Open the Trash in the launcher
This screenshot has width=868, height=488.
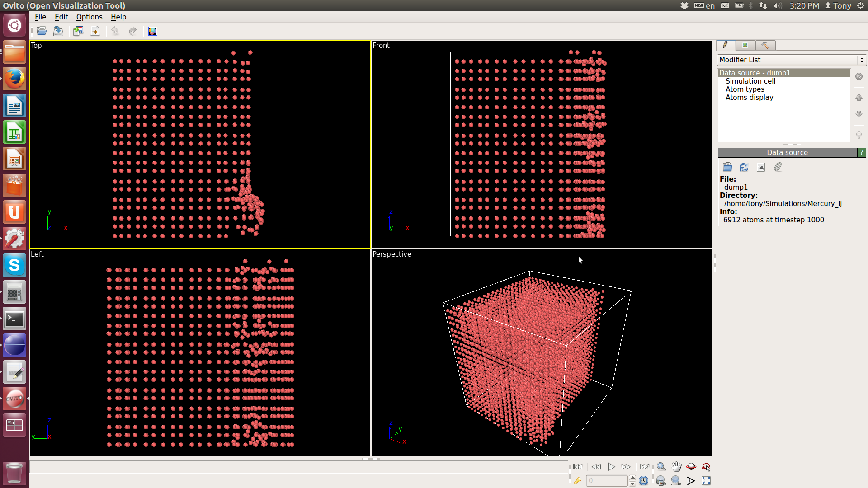click(x=14, y=473)
